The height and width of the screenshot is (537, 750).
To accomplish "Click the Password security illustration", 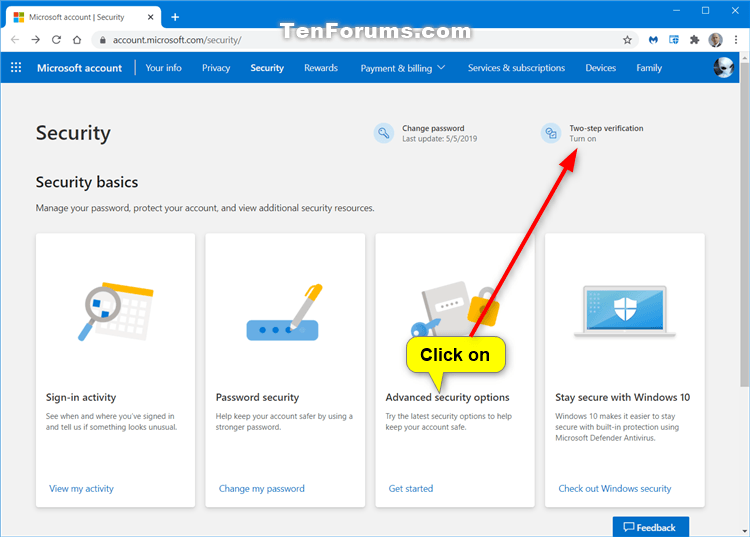I will [284, 312].
